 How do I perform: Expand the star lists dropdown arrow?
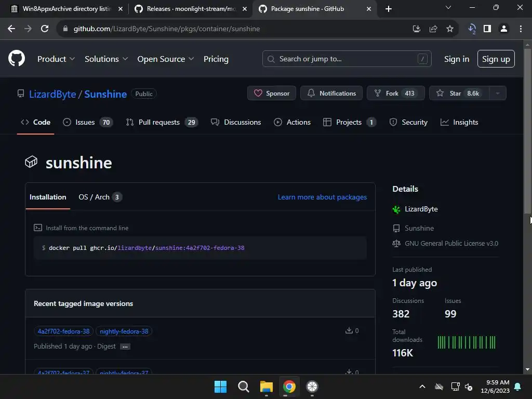[498, 94]
